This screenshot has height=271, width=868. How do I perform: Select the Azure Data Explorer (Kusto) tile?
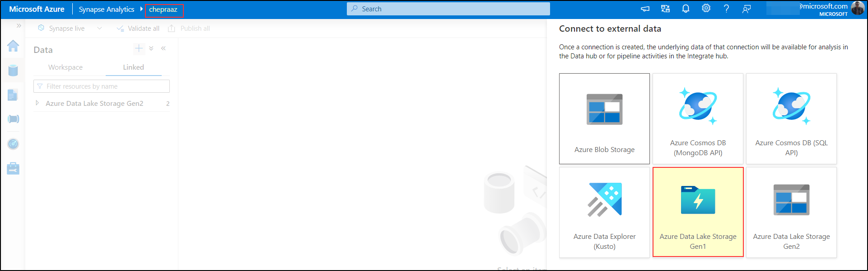tap(604, 212)
